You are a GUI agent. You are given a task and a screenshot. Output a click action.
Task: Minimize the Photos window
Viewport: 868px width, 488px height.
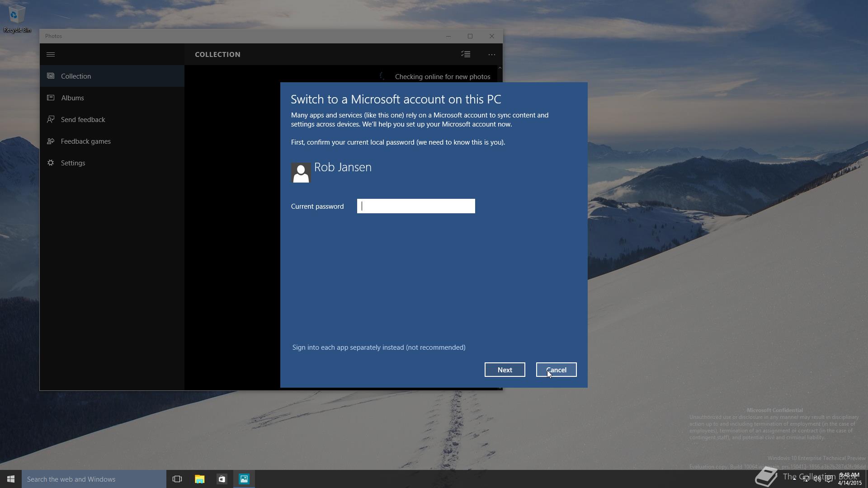click(x=448, y=36)
